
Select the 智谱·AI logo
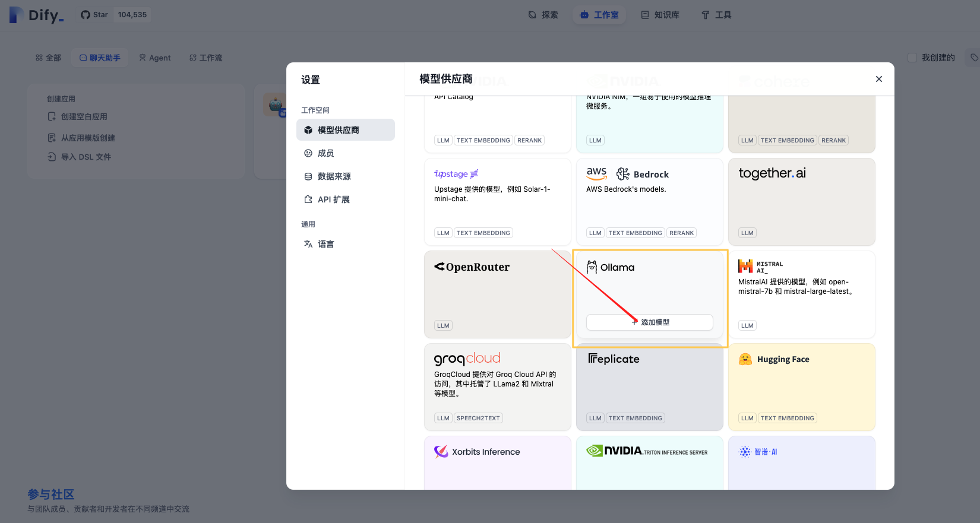tap(758, 452)
